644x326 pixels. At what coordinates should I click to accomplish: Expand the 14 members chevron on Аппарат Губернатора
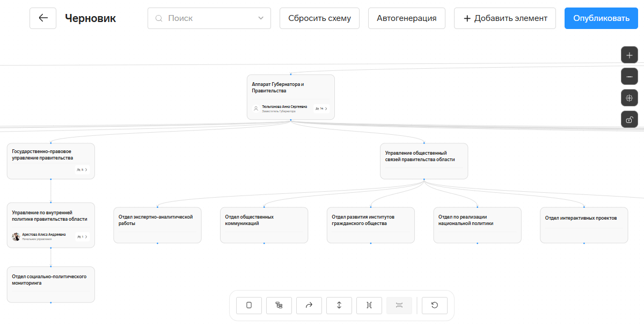click(326, 108)
